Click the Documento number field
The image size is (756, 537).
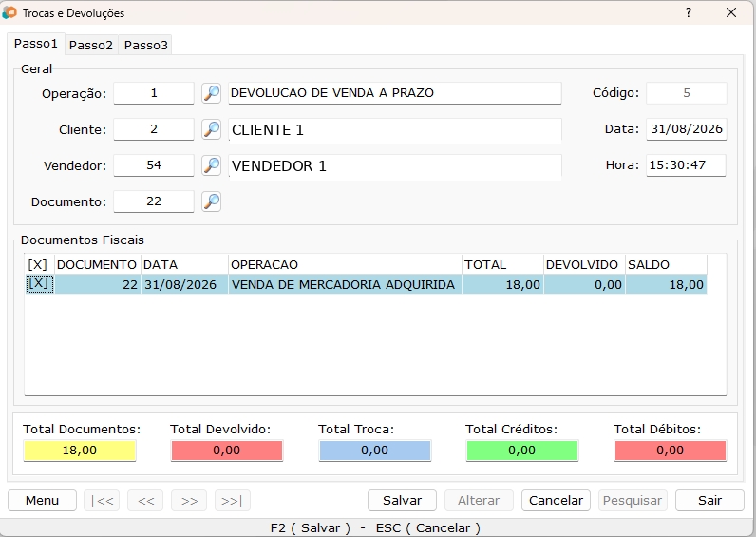[x=154, y=201]
